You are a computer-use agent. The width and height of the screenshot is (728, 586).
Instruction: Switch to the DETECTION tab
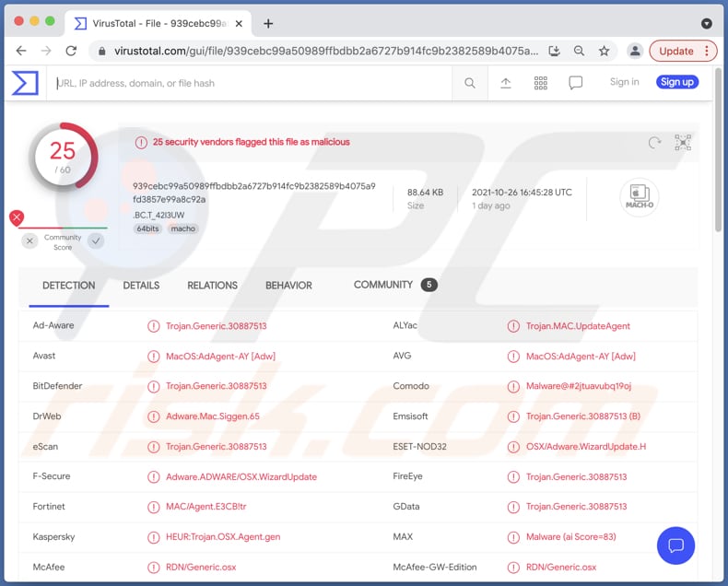(69, 286)
